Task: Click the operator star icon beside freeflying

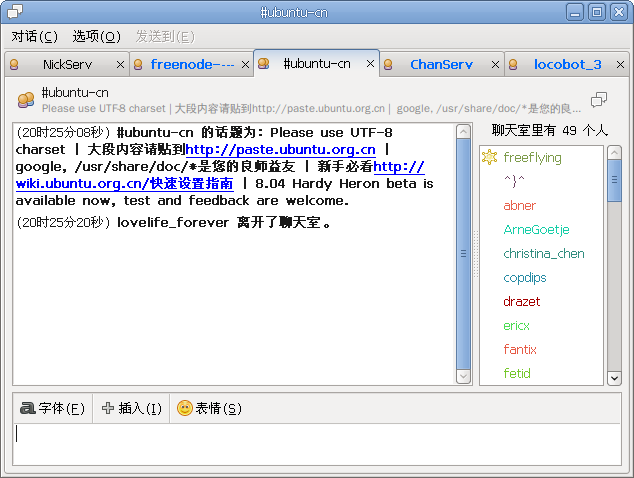Action: coord(489,157)
